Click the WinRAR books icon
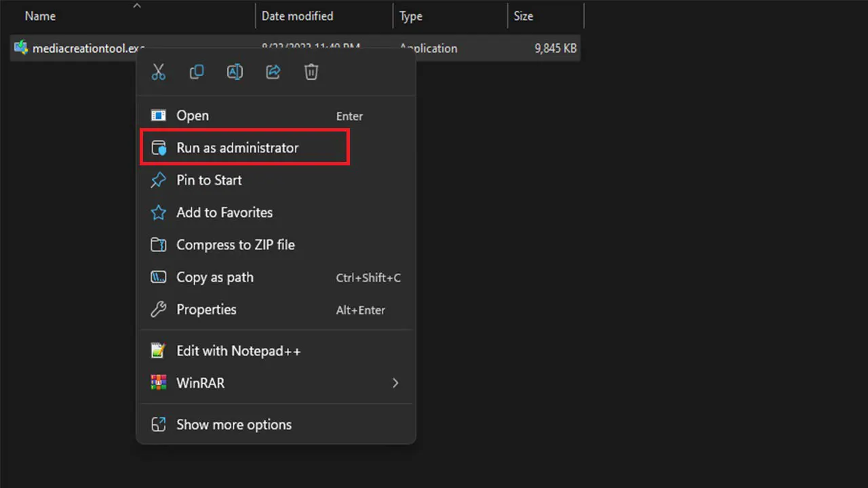The image size is (868, 488). click(158, 383)
